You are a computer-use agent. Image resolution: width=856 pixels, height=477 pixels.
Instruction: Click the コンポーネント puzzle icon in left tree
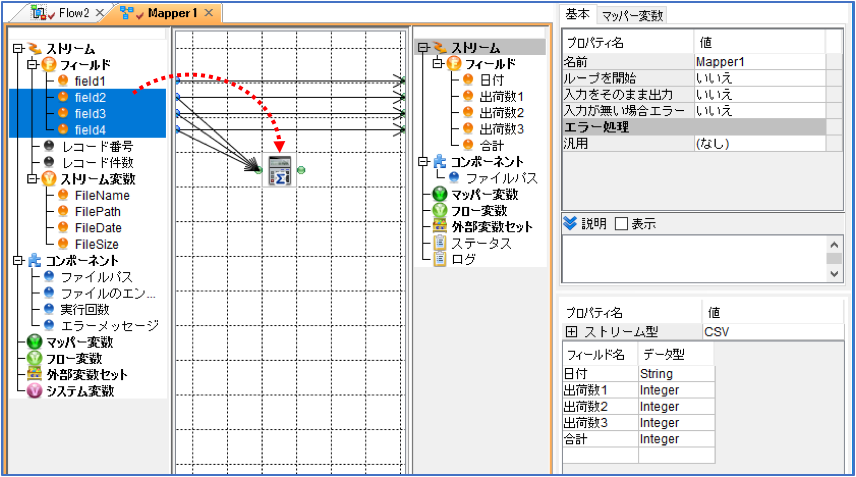click(34, 260)
